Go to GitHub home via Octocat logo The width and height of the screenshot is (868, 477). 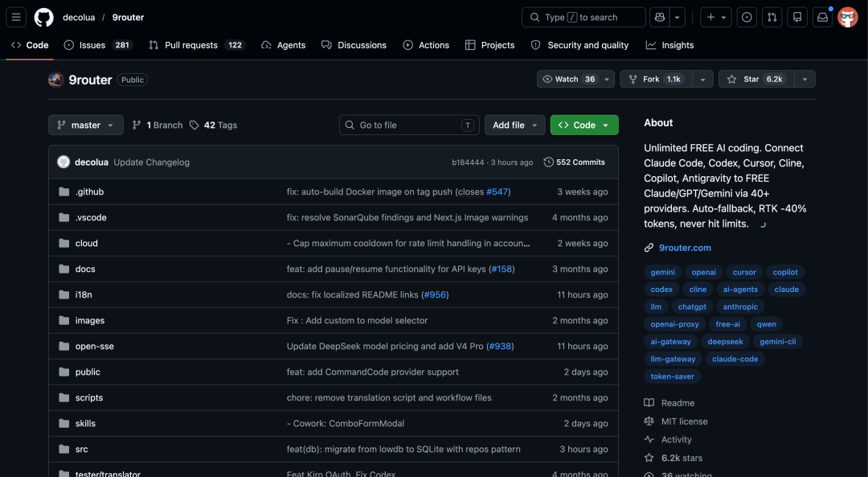[43, 17]
